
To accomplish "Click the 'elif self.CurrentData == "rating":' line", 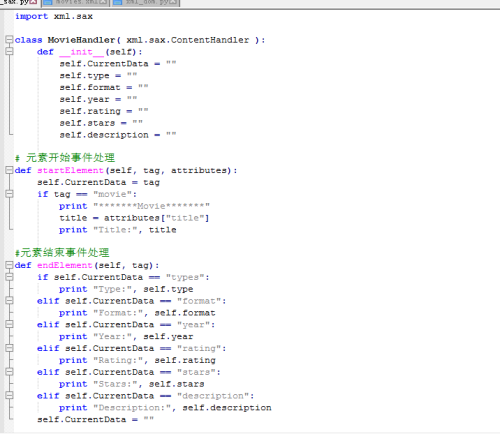I will coord(132,348).
